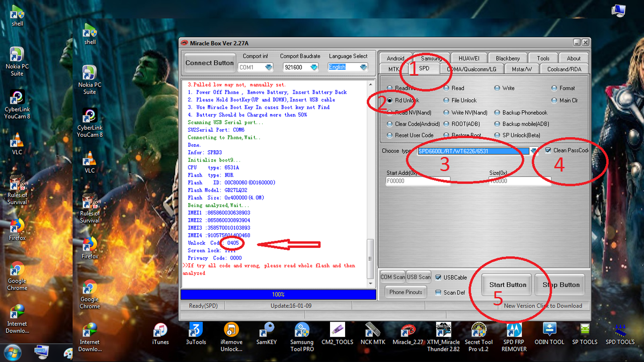Open the Computer icon at desktop corner

click(619, 10)
